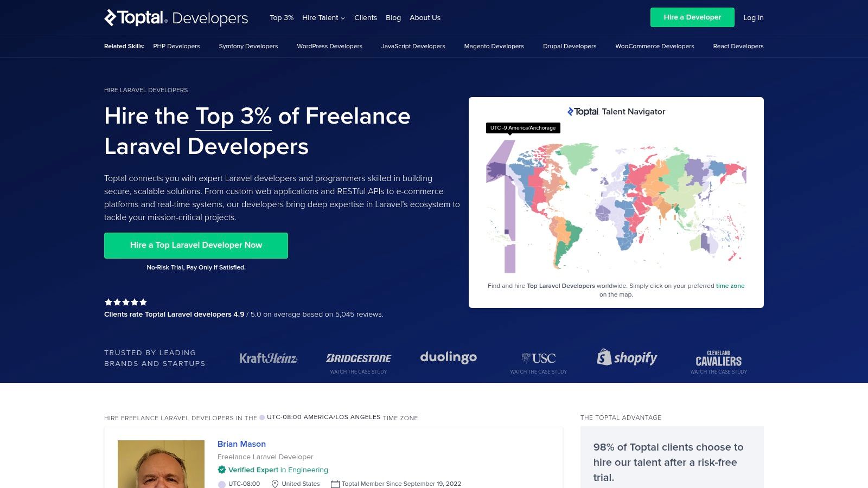
Task: Open the Clients page
Action: point(366,17)
